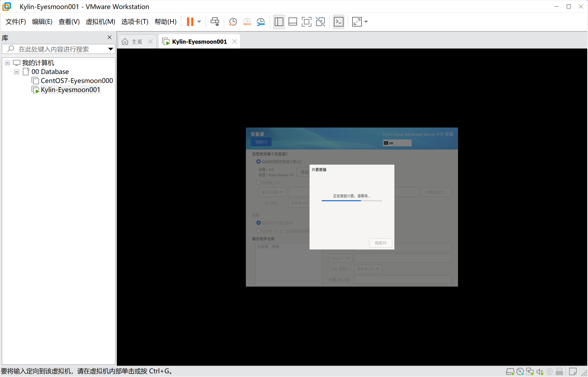Open the power options dropdown beside Pause
588x377 pixels.
199,22
